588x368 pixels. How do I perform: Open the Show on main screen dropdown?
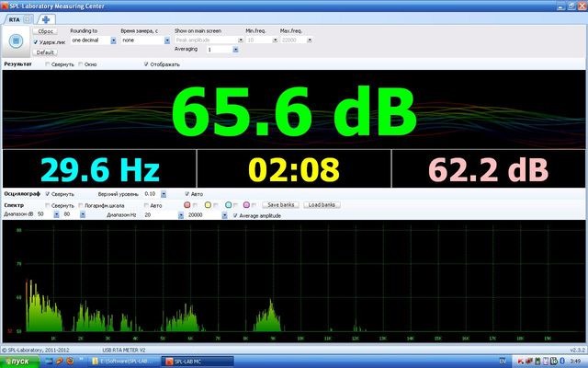pos(241,40)
